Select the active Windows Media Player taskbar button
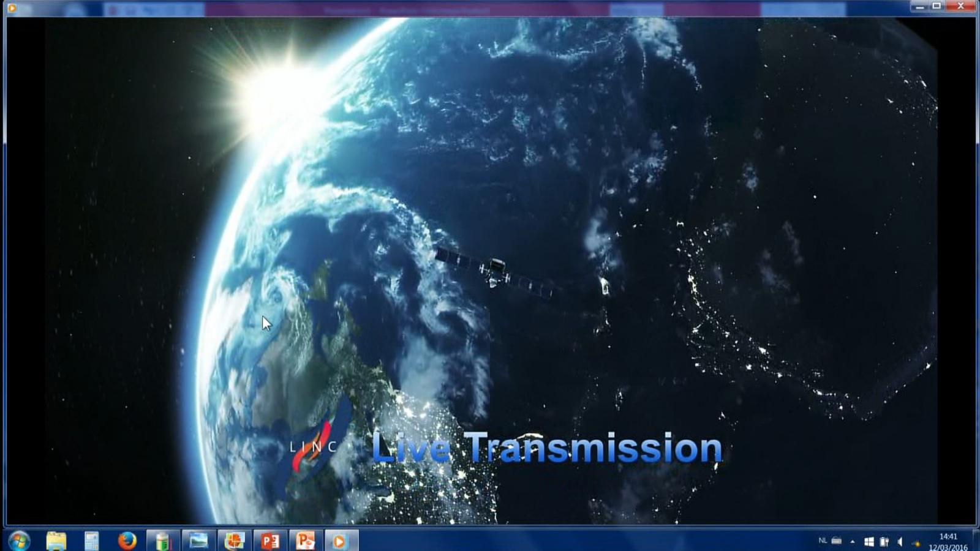980x551 pixels. coord(340,541)
